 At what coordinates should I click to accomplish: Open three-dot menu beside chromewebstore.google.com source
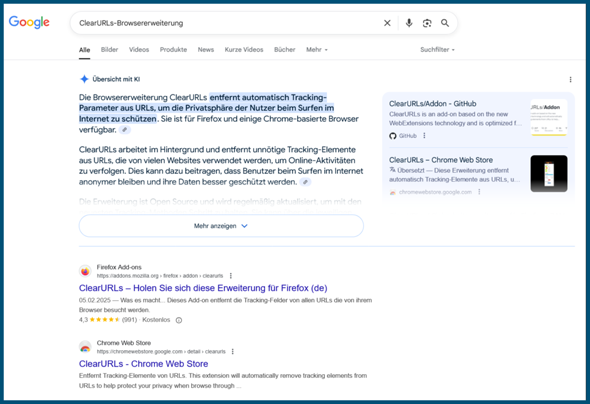pos(479,192)
